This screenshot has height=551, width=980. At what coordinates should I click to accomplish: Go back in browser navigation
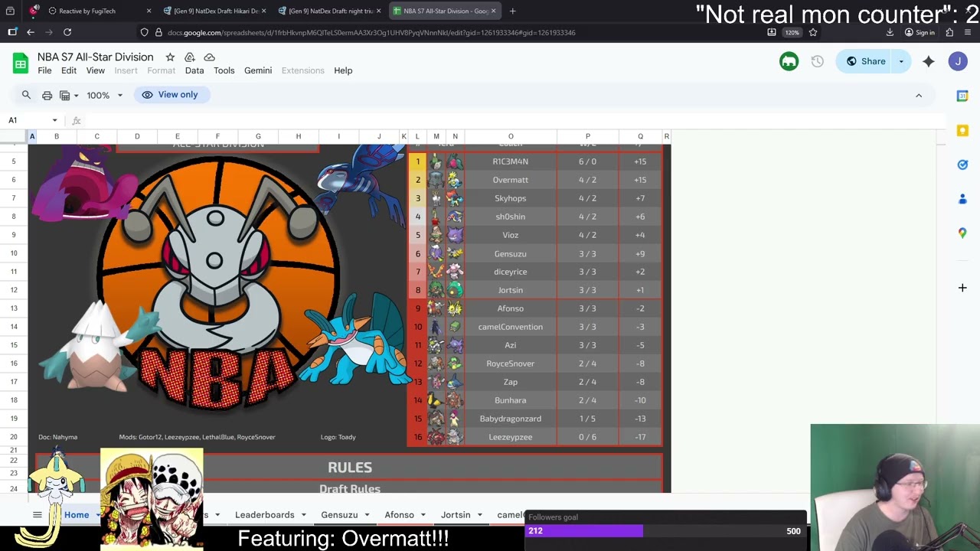tap(30, 32)
